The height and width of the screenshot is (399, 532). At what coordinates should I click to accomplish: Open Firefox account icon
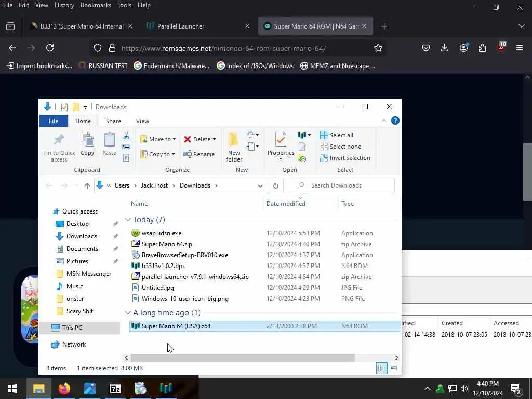463,48
